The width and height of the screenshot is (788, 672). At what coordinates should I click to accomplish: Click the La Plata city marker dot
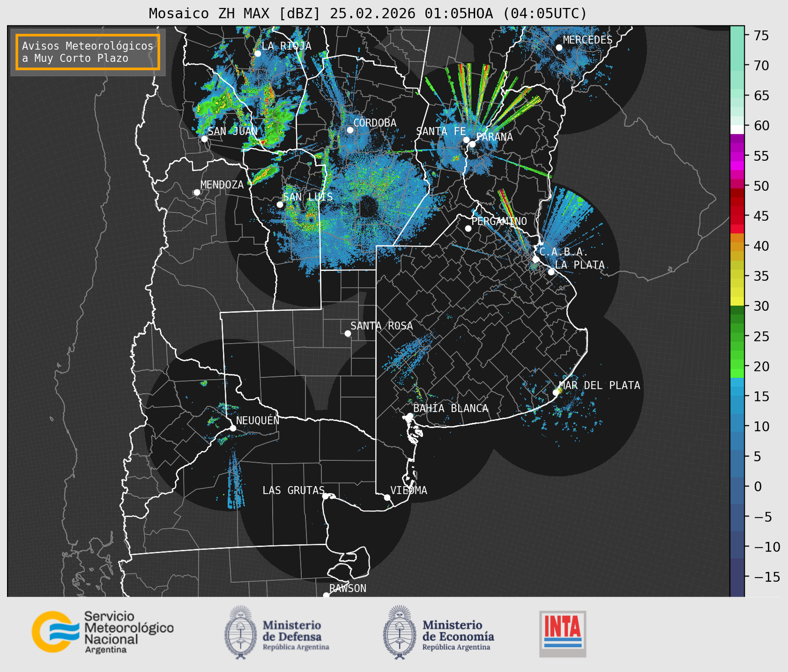552,272
